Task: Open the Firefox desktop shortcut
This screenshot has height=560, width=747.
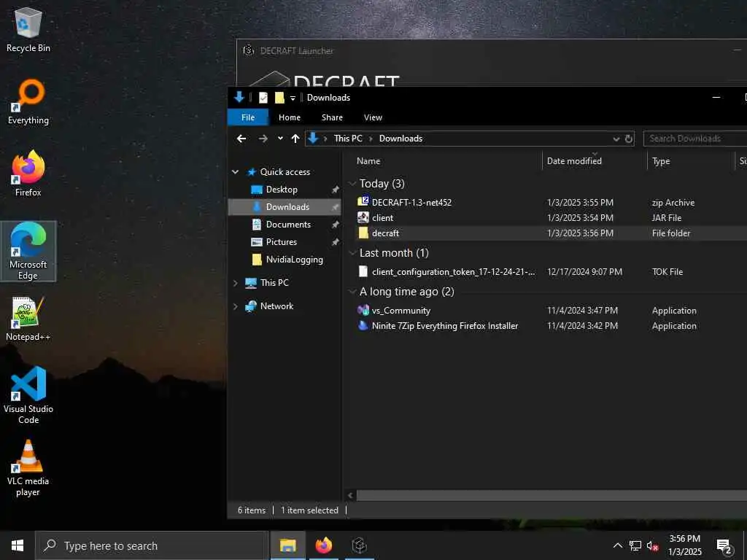Action: click(28, 174)
